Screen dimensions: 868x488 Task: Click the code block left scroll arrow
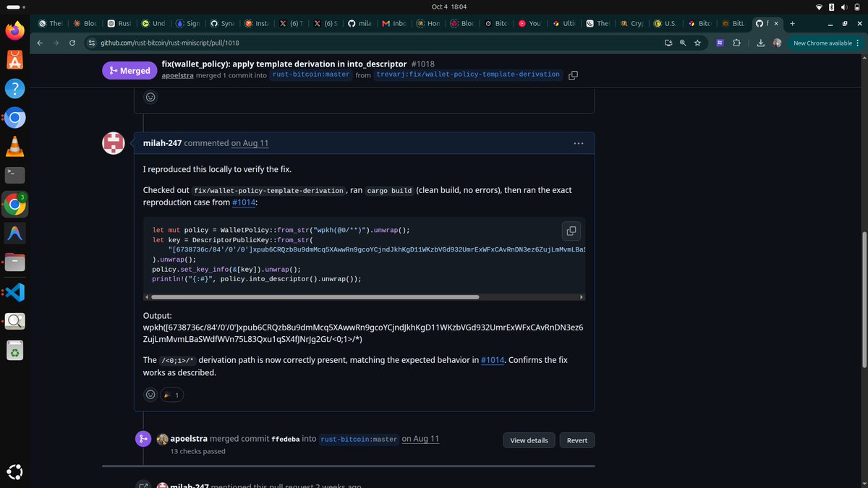pyautogui.click(x=147, y=296)
